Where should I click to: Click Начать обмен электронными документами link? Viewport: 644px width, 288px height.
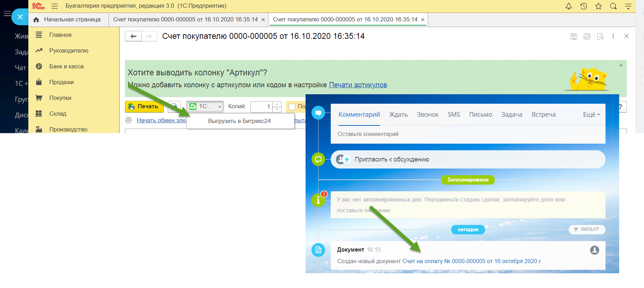pyautogui.click(x=161, y=120)
